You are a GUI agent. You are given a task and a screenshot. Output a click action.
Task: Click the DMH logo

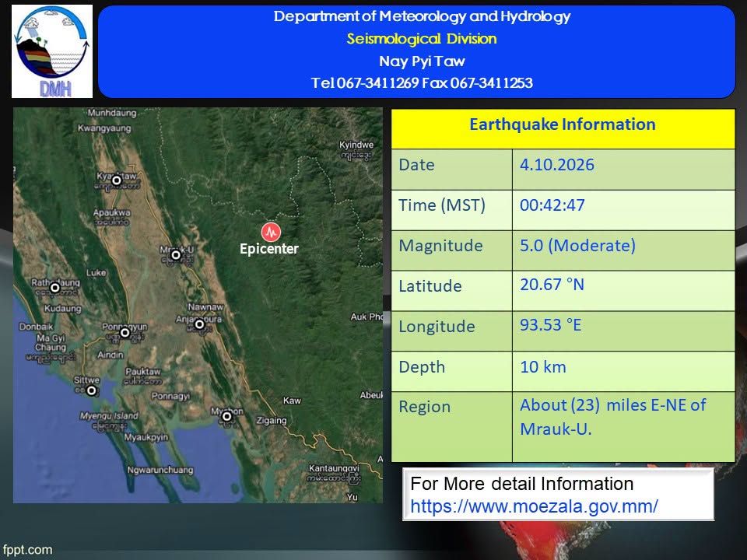pos(52,51)
